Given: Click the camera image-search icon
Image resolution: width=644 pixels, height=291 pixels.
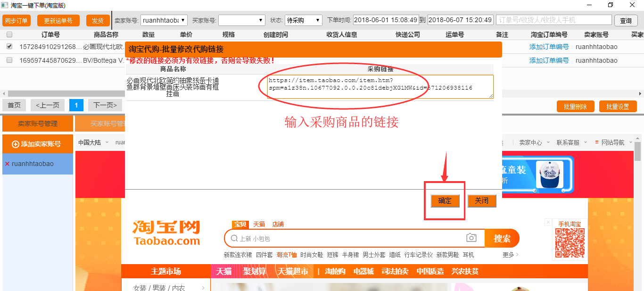Looking at the screenshot, I should point(471,238).
